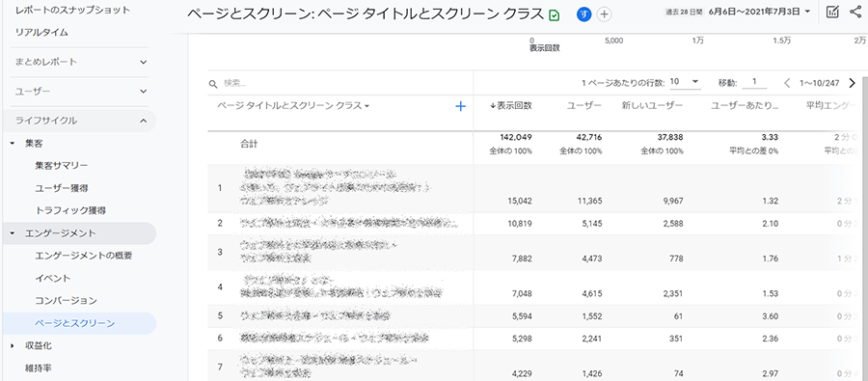Image resolution: width=868 pixels, height=381 pixels.
Task: Click row 5 views value 5,594
Action: pyautogui.click(x=522, y=315)
